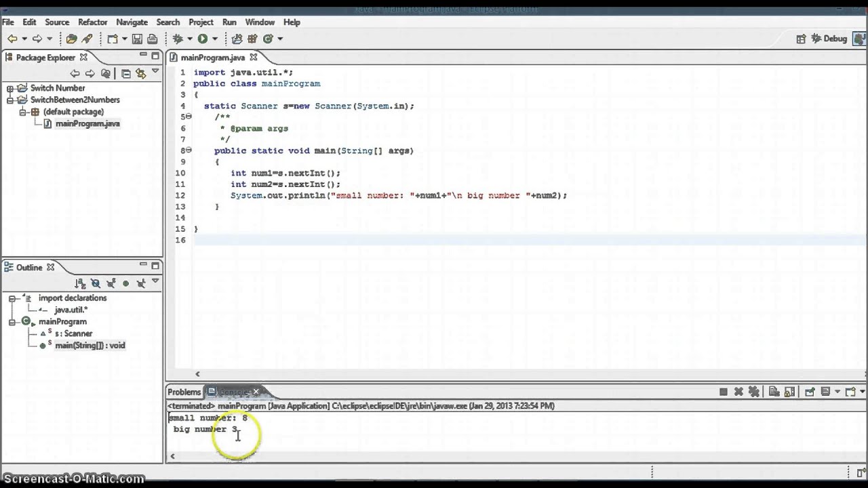Click the New Java Project icon in toolbar

pyautogui.click(x=237, y=39)
